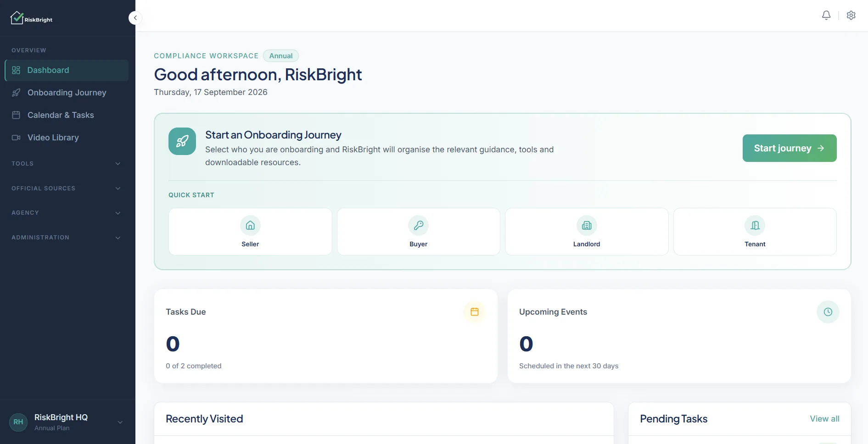Click the calendar icon in Tasks Due card
Viewport: 868px width, 444px height.
pyautogui.click(x=475, y=312)
